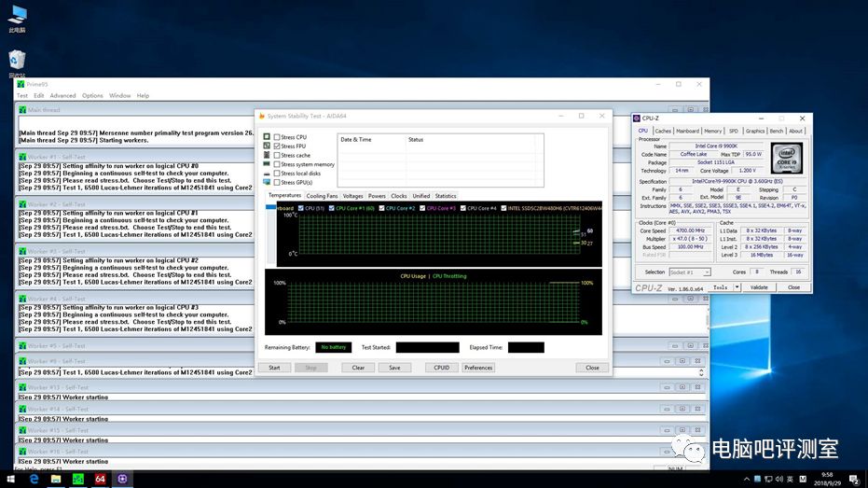Enable Stress system memory checkbox
The height and width of the screenshot is (488, 868).
277,164
